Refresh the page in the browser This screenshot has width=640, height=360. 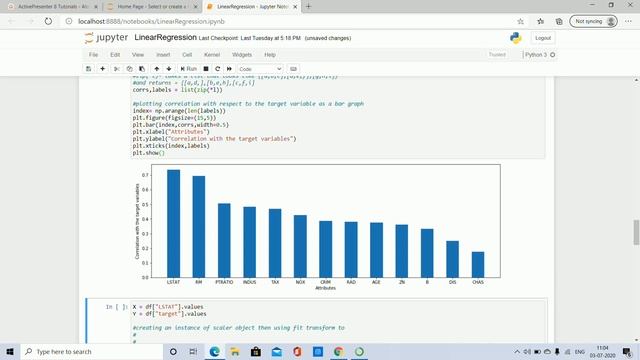(x=48, y=21)
